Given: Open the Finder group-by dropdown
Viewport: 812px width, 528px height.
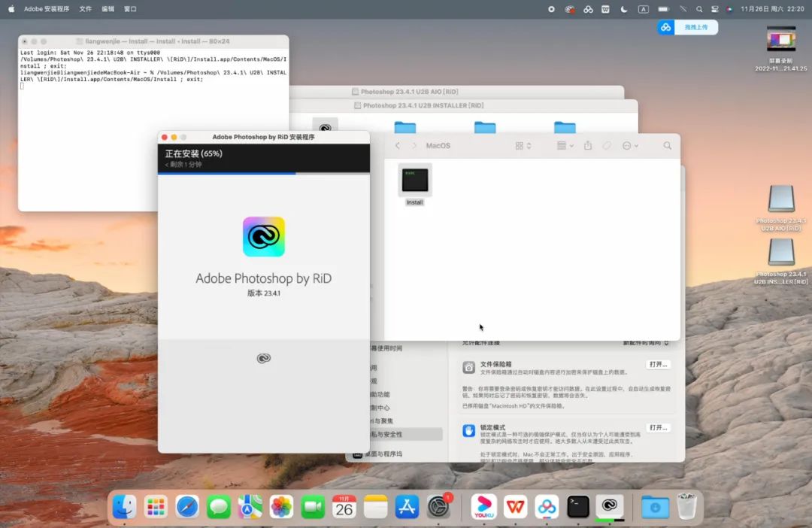Looking at the screenshot, I should pyautogui.click(x=565, y=146).
